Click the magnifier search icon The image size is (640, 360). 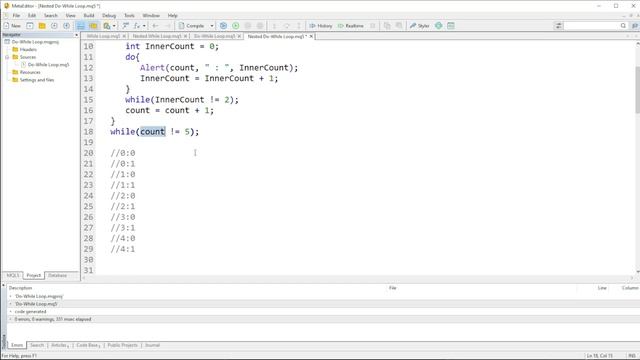[623, 26]
